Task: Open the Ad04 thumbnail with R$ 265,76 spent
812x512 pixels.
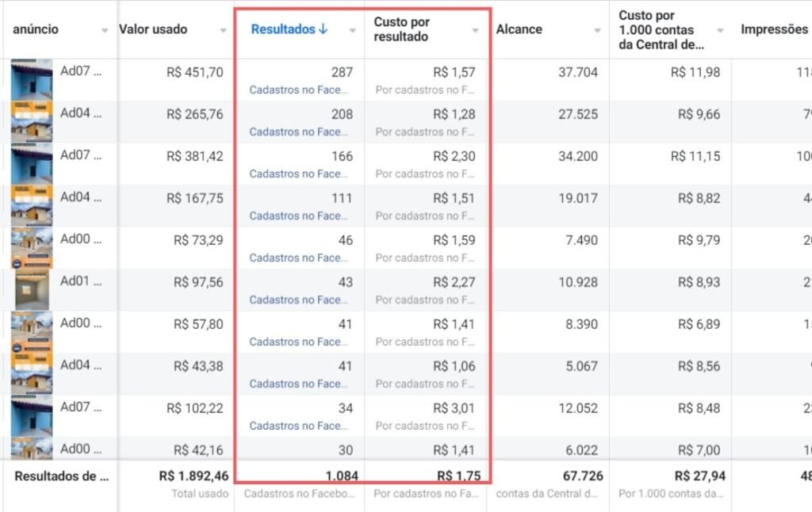Action: coord(32,121)
